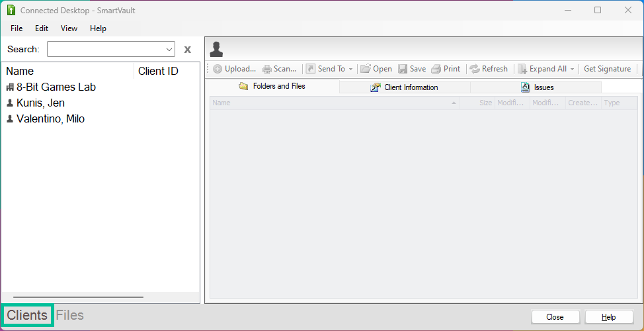Click the Scan toolbar button
This screenshot has width=644, height=331.
coord(280,69)
